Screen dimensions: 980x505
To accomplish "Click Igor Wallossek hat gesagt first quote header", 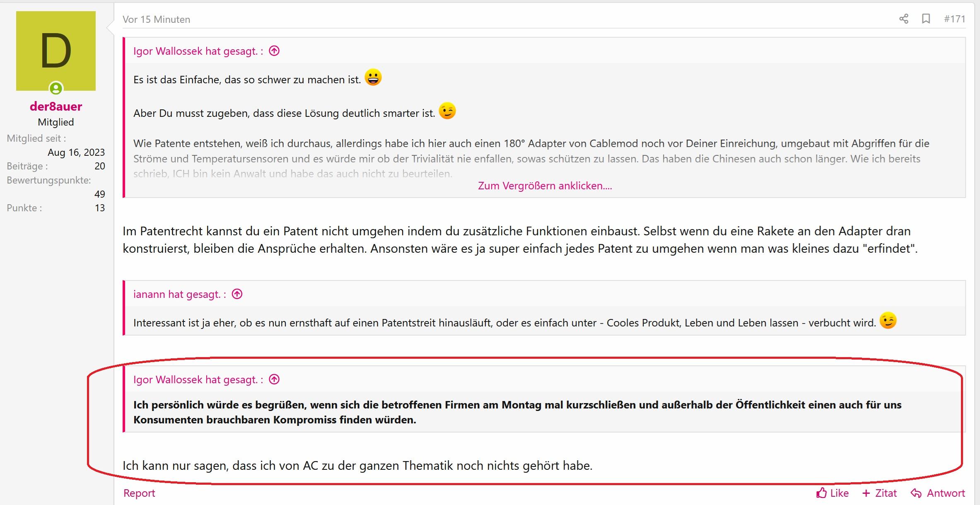I will pos(198,51).
